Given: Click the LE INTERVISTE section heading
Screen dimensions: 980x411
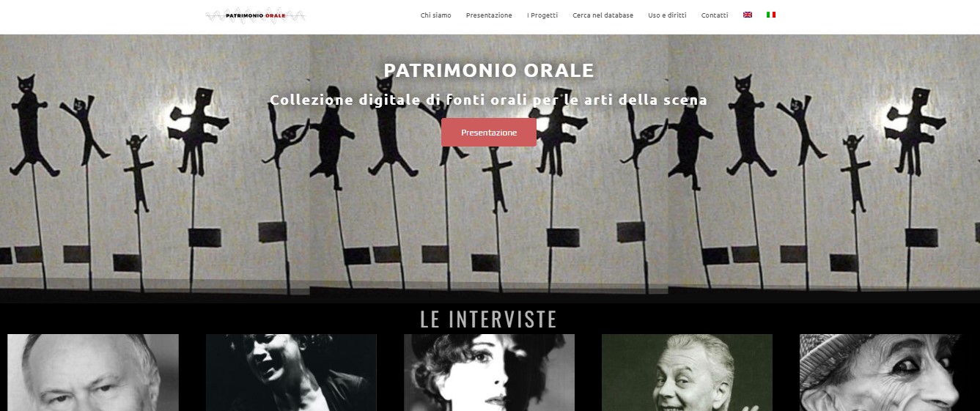Looking at the screenshot, I should 489,319.
